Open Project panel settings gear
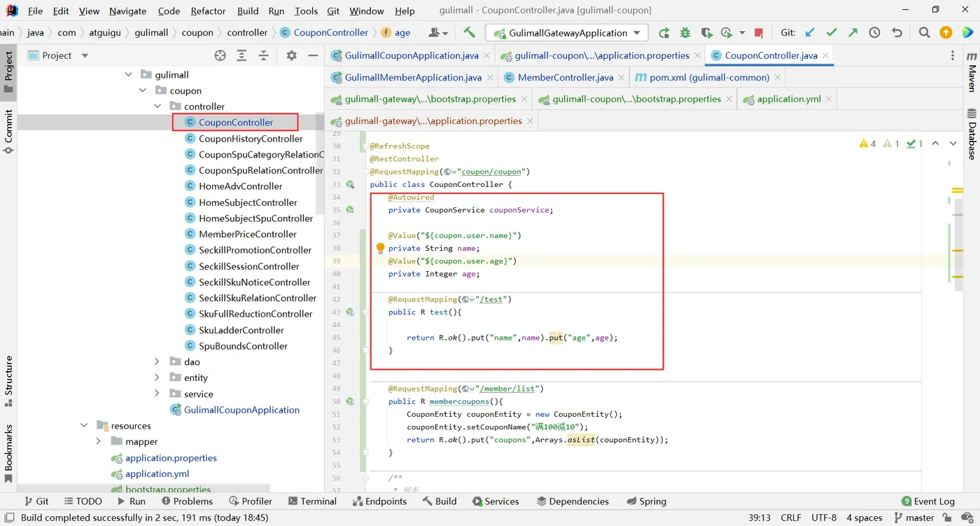The image size is (980, 526). [x=292, y=55]
